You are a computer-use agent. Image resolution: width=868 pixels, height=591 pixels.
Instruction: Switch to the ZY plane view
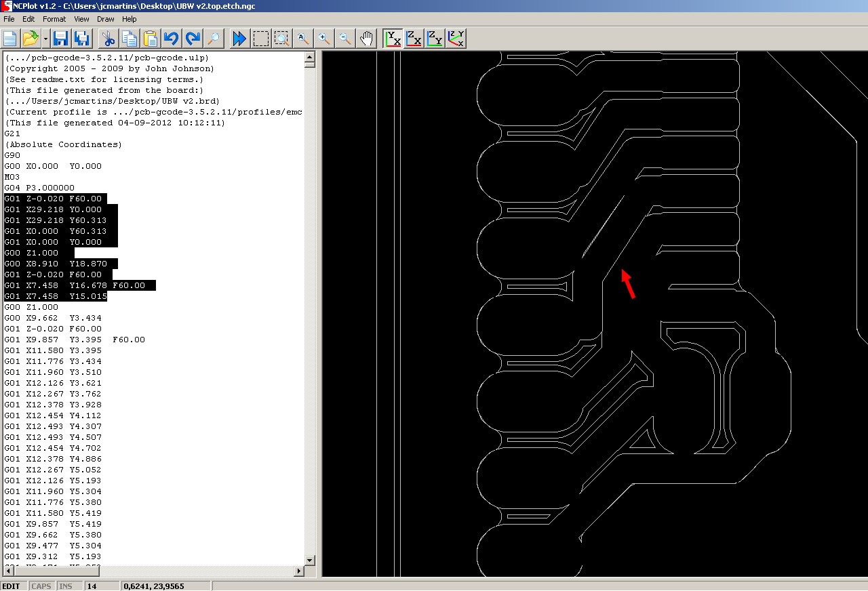[x=435, y=39]
